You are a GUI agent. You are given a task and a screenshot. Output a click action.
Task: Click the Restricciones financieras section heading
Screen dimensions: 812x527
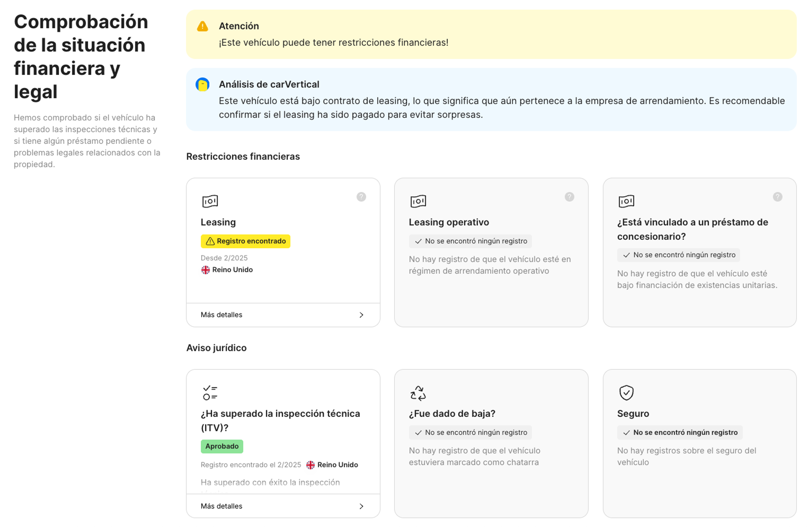243,156
